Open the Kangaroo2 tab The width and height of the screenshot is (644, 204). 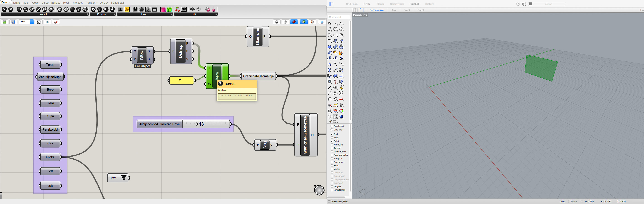[118, 3]
